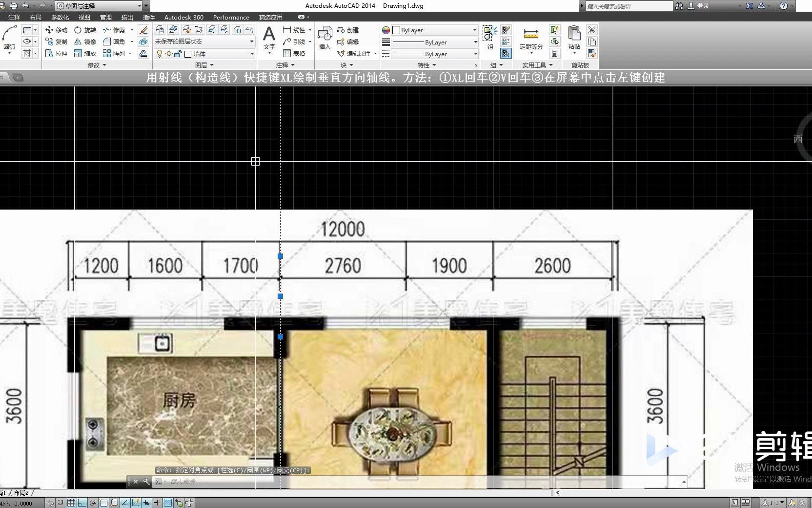The width and height of the screenshot is (812, 508).
Task: Toggle Polar tracking in status bar
Action: [x=93, y=503]
